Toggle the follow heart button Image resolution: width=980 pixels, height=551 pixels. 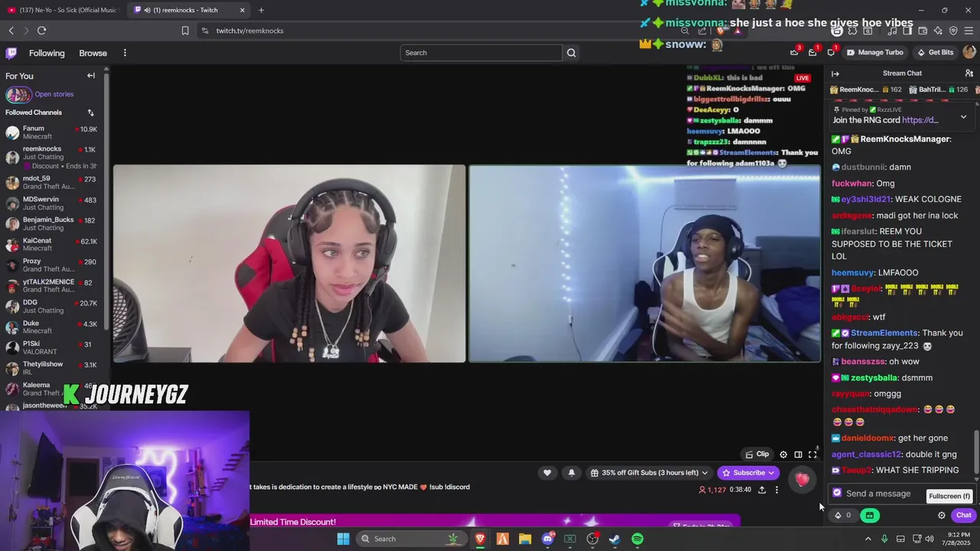[x=547, y=473]
